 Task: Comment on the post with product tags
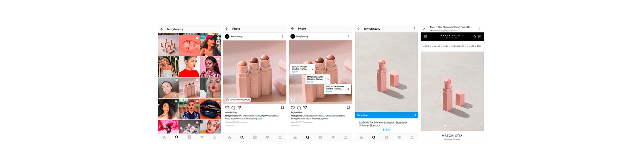pyautogui.click(x=299, y=108)
